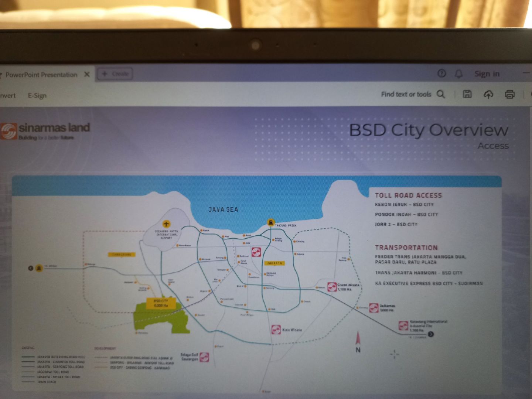This screenshot has height=399, width=532.
Task: Click the Karawang International Industrial City marker
Action: 403,325
